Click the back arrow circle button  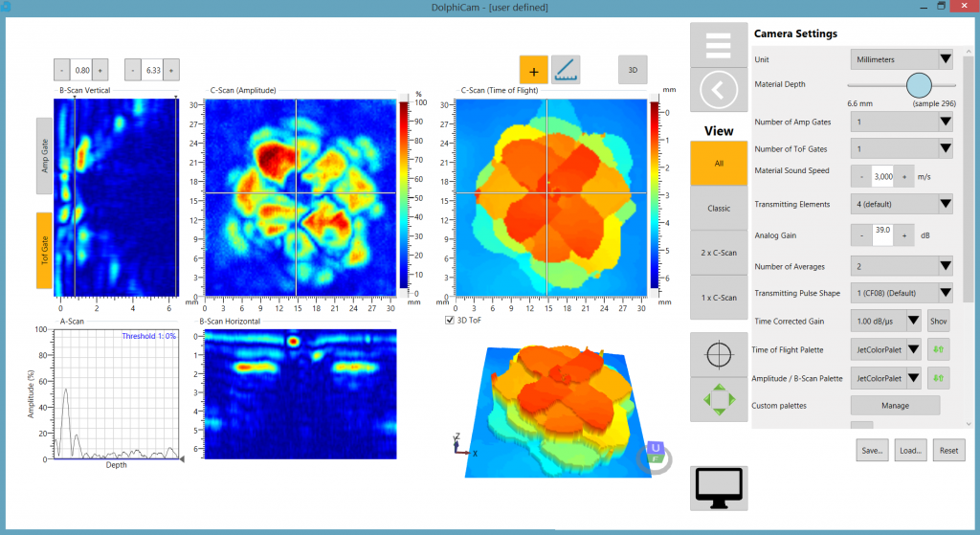[719, 90]
